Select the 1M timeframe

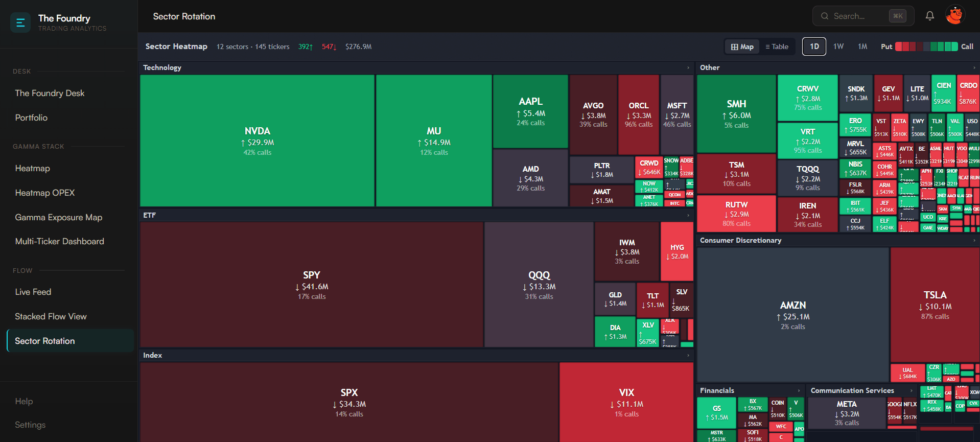point(862,46)
